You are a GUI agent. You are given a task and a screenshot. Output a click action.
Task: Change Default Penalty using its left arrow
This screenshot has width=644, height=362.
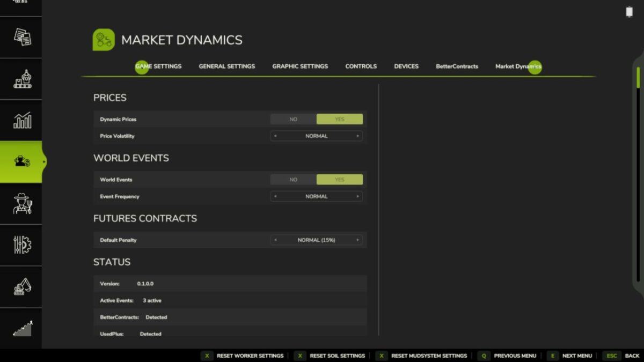tap(276, 240)
